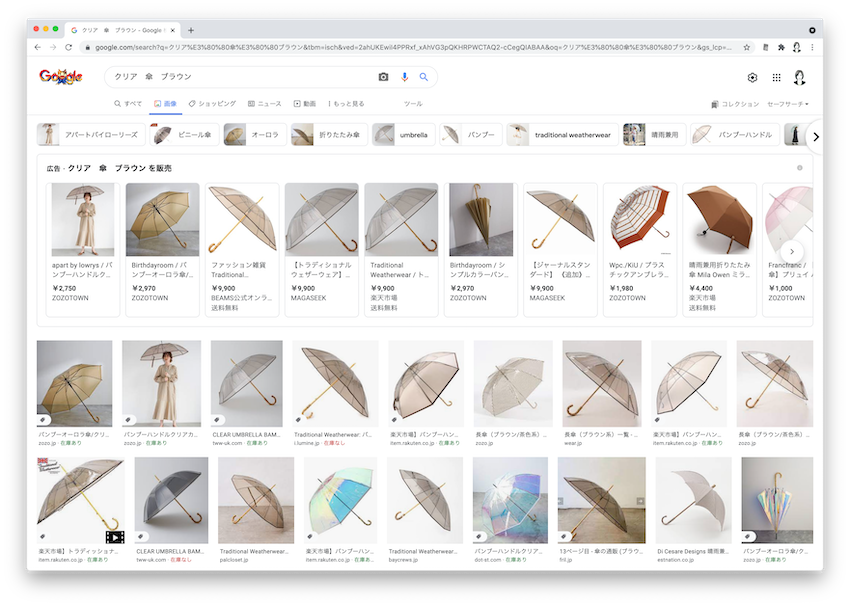
Task: Open Chrome extensions puzzle icon
Action: [780, 47]
